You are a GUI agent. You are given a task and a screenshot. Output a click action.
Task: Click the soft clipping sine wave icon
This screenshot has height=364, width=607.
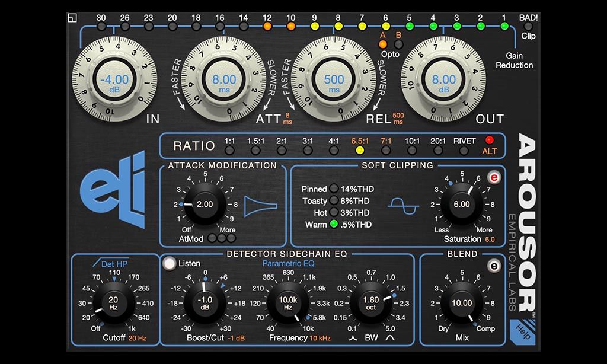[403, 206]
